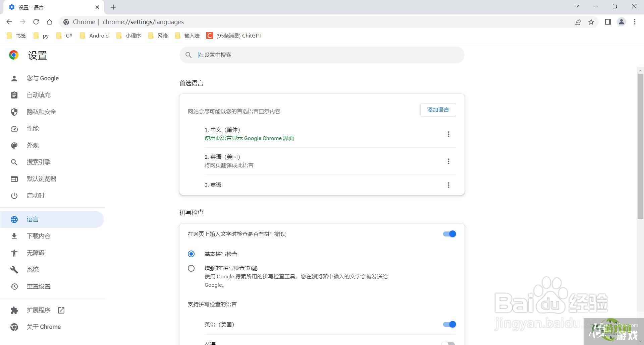Toggle the side panel icon
The image size is (644, 345).
tap(608, 22)
